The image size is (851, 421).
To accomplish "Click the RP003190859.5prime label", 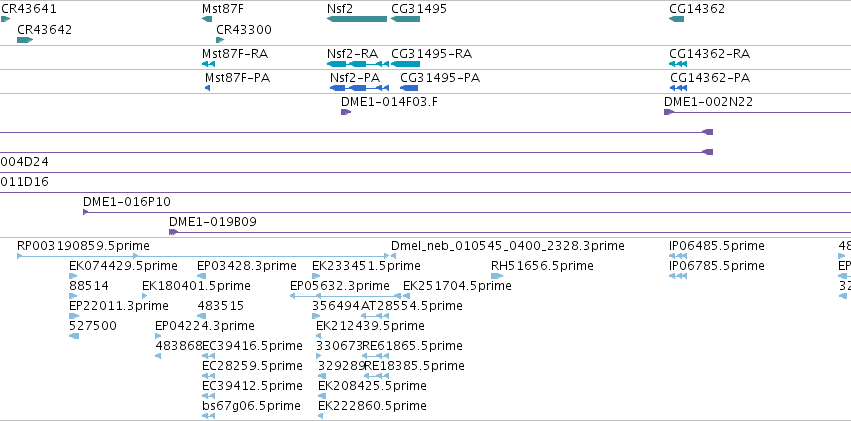I will [x=83, y=246].
